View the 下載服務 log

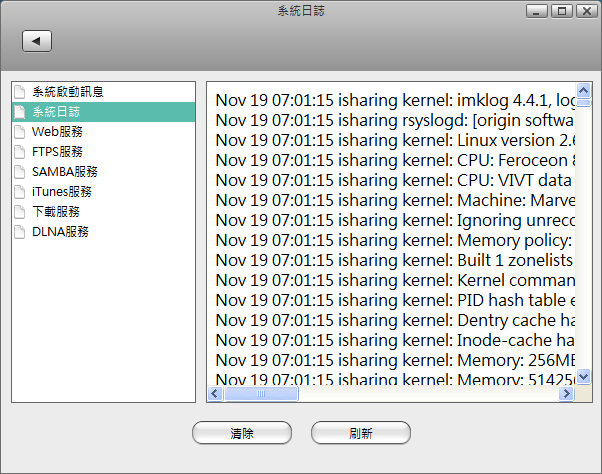point(56,212)
